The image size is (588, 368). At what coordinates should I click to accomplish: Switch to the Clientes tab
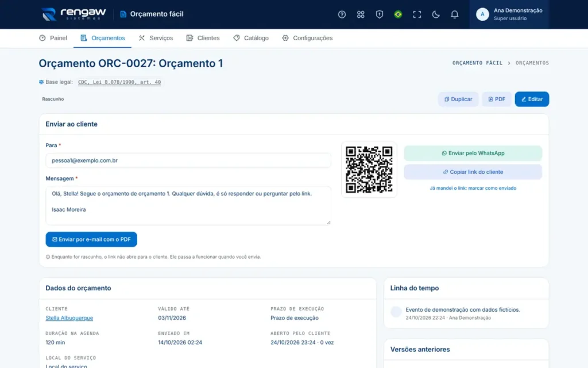point(203,38)
